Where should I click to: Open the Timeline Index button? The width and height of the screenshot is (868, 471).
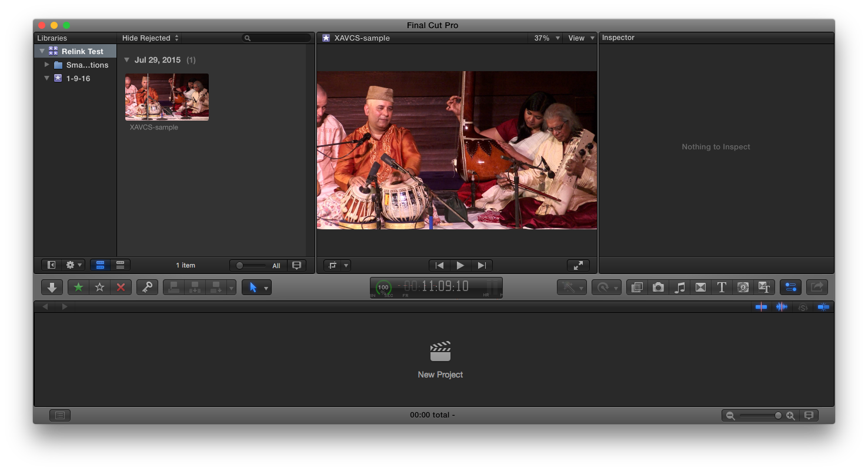pyautogui.click(x=60, y=415)
